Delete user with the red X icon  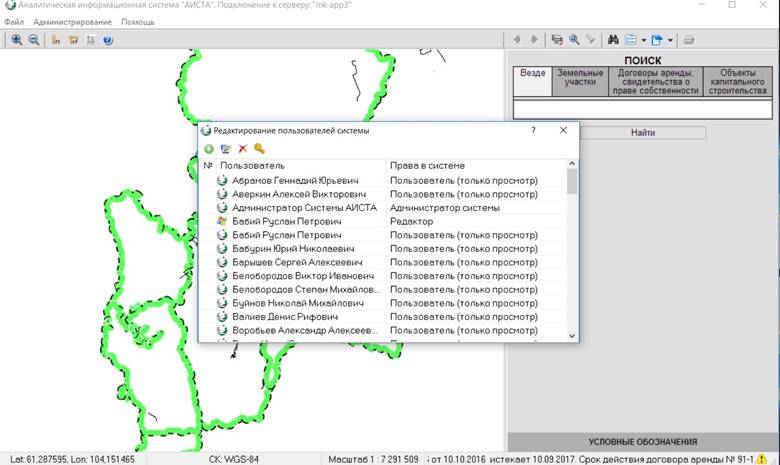(x=243, y=149)
